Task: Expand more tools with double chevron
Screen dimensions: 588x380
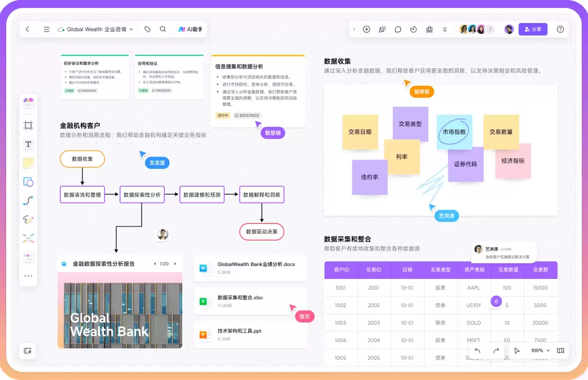Action: (x=445, y=29)
